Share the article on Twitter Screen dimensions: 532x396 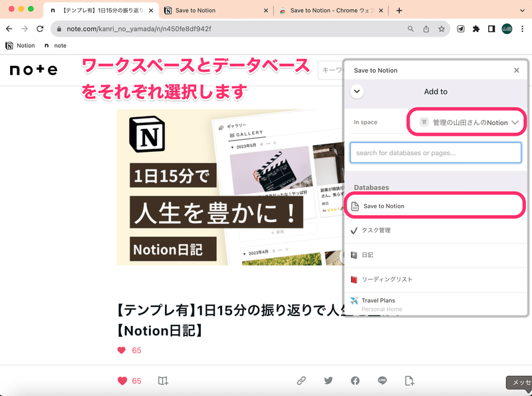(328, 381)
